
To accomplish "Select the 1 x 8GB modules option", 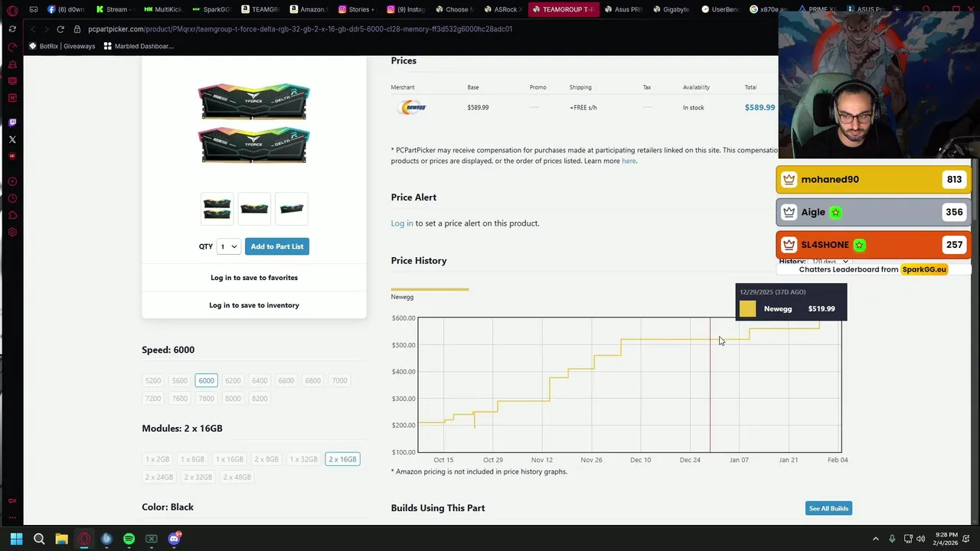I will pos(192,459).
